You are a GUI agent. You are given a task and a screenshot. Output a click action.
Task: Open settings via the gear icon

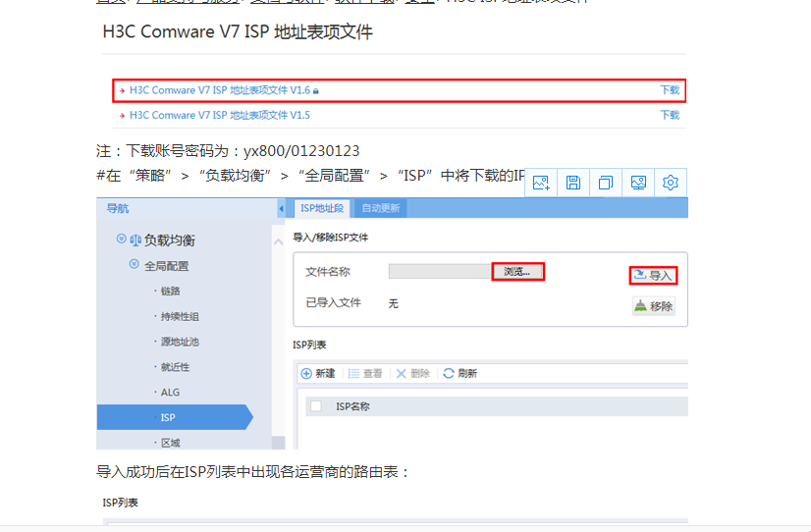pyautogui.click(x=671, y=183)
